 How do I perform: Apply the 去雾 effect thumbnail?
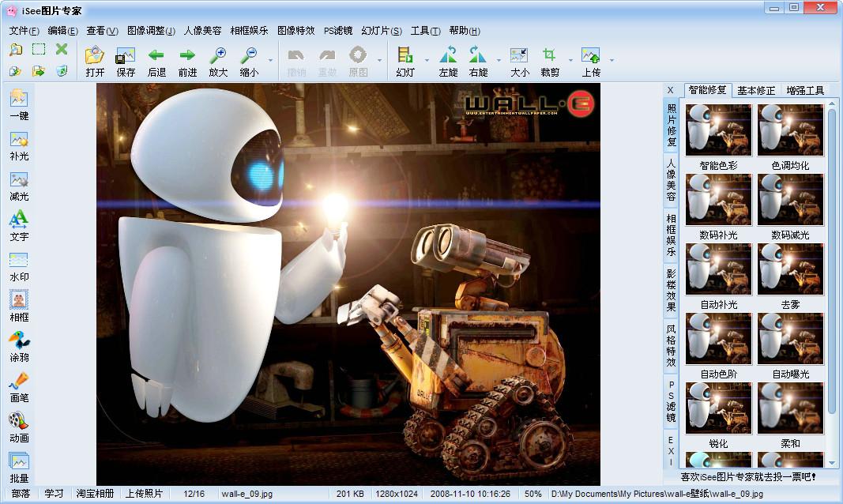790,269
